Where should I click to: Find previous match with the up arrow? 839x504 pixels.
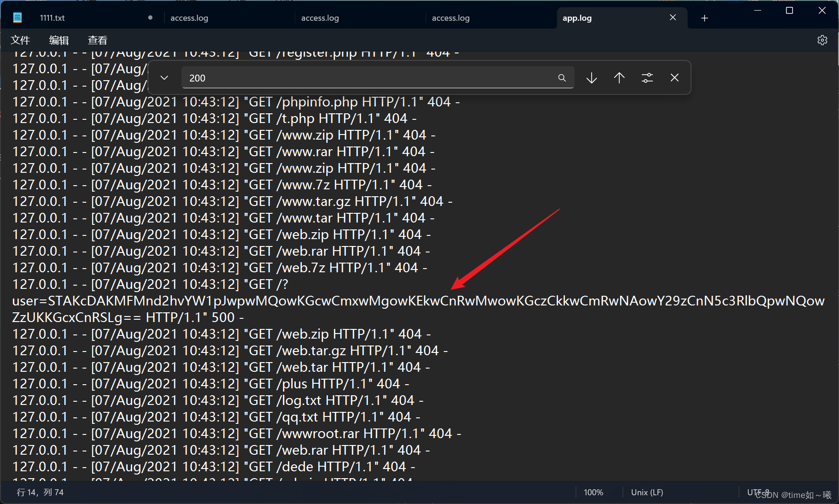(619, 78)
